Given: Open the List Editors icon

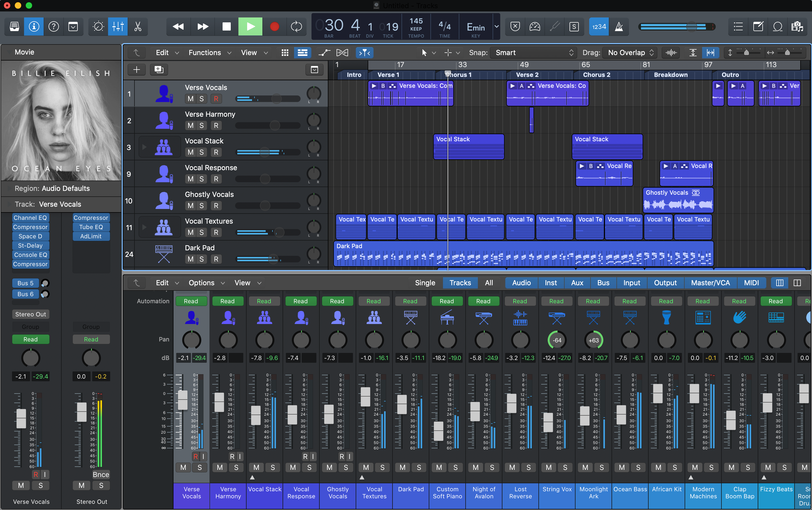Looking at the screenshot, I should tap(738, 26).
